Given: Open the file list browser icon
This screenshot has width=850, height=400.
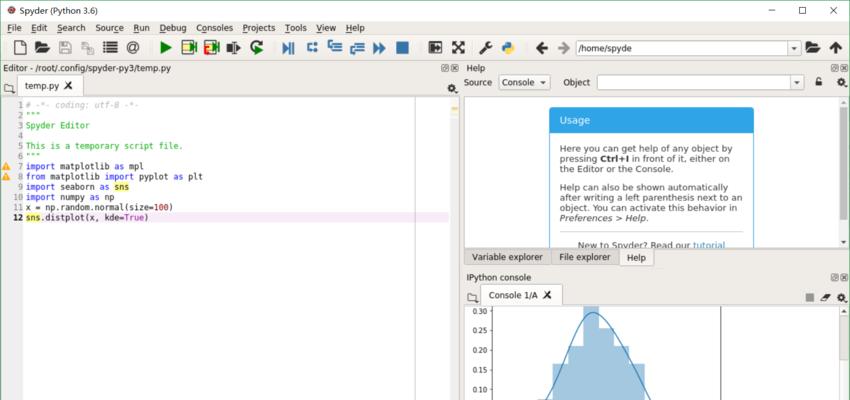Looking at the screenshot, I should coord(110,48).
